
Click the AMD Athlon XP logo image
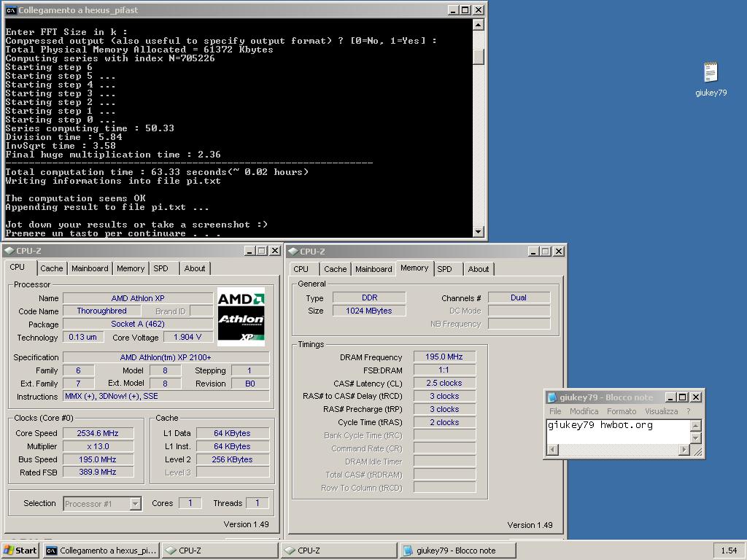click(241, 316)
